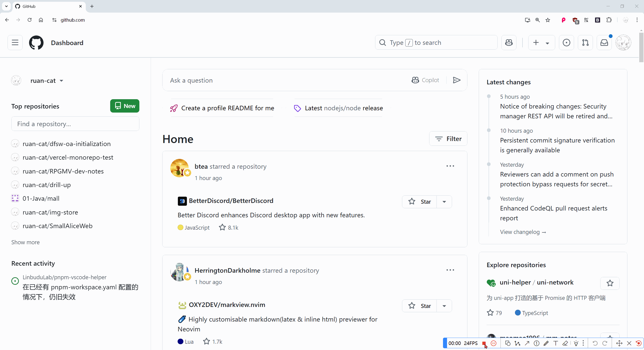The width and height of the screenshot is (644, 350).
Task: Redo annotation in recorder toolbar
Action: tap(605, 343)
